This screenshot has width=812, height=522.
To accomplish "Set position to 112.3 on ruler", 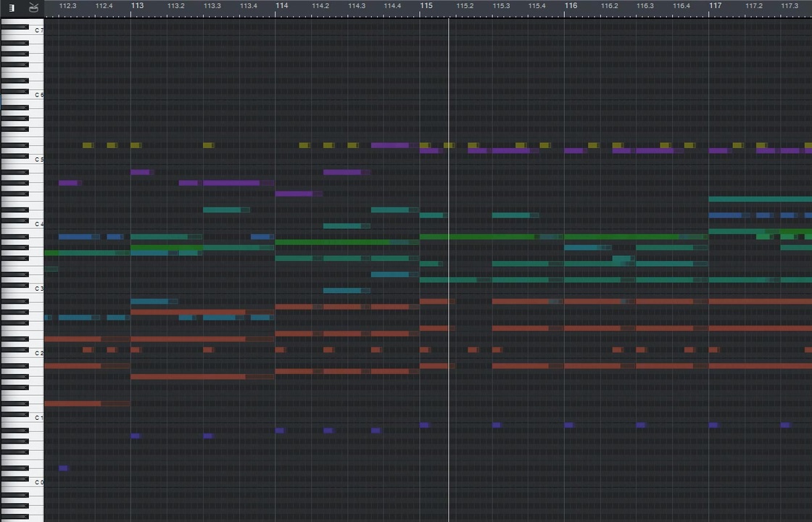I will [x=68, y=7].
